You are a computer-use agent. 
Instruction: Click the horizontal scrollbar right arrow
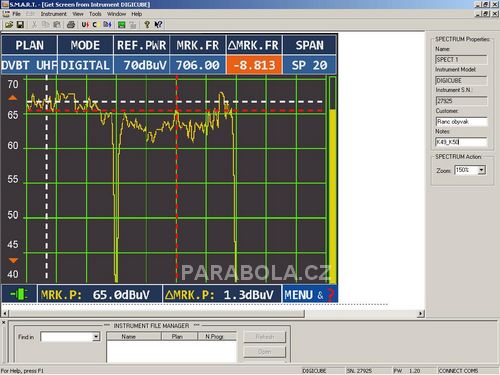click(x=421, y=314)
